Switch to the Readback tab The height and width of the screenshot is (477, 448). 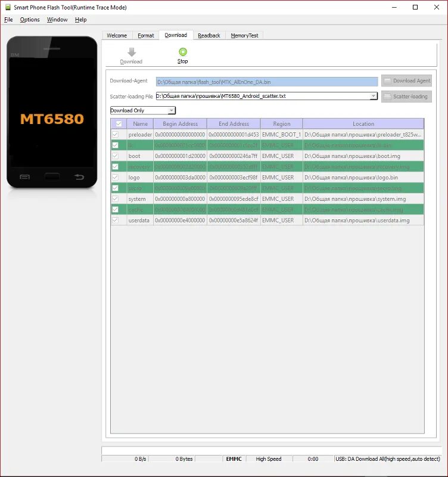[x=209, y=36]
